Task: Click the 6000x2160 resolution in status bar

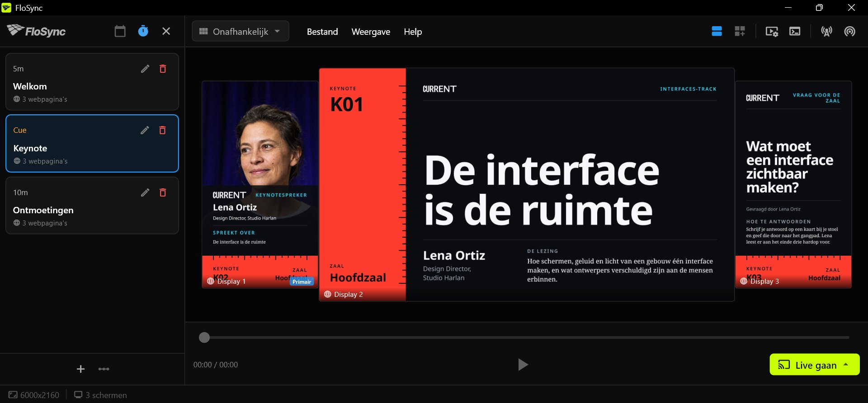Action: [34, 395]
